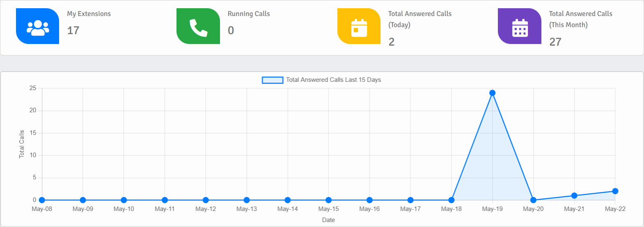Click the May-12 data point on chart
644x227 pixels.
pos(206,200)
